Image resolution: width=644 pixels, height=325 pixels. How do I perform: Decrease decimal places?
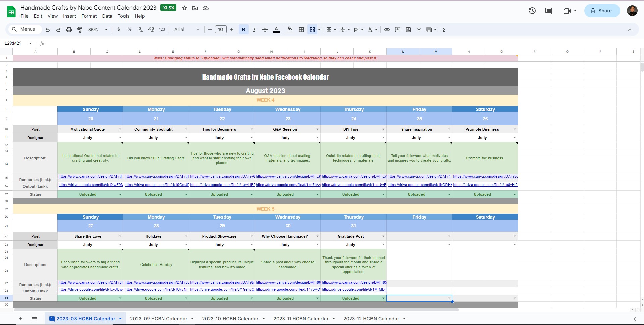(x=140, y=29)
